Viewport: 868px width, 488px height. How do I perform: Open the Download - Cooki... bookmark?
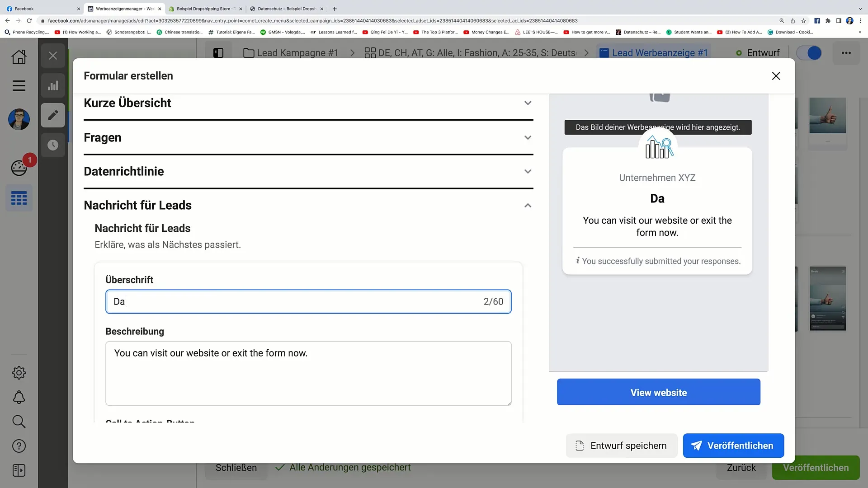tap(790, 32)
